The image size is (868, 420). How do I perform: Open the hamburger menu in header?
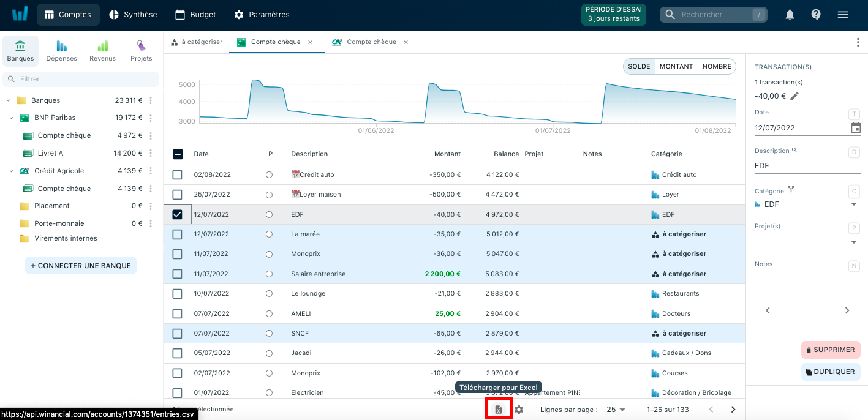click(x=843, y=15)
